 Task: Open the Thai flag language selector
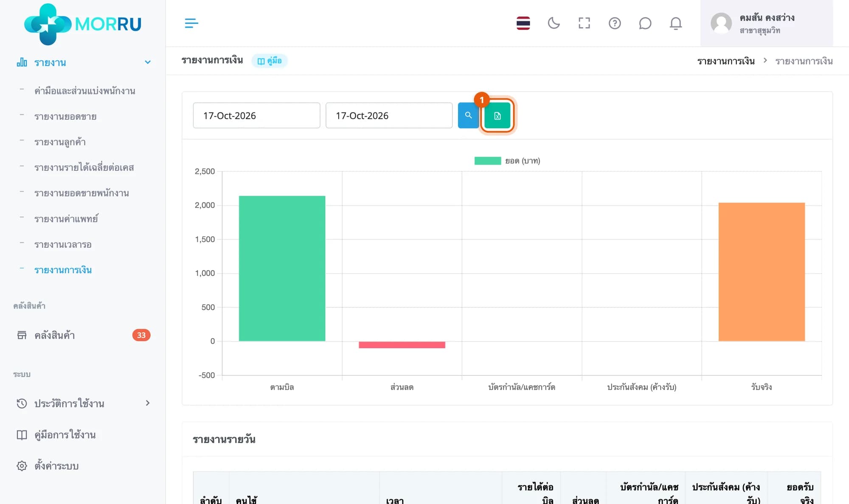(523, 23)
